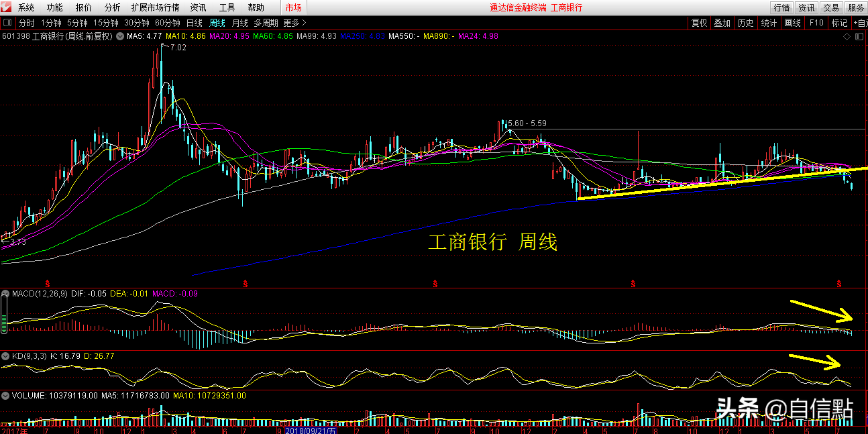Image resolution: width=868 pixels, height=434 pixels.
Task: Click the yellow MA10: 4.86 label
Action: (x=186, y=36)
